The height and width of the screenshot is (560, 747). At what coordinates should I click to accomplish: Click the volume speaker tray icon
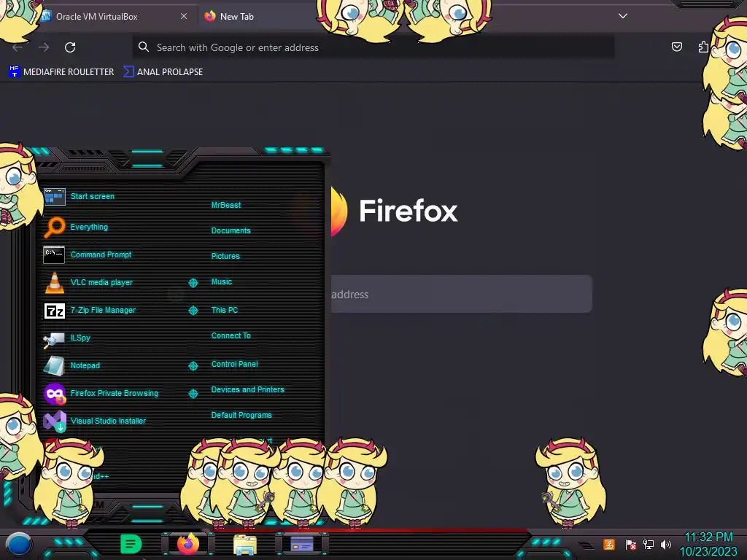665,544
